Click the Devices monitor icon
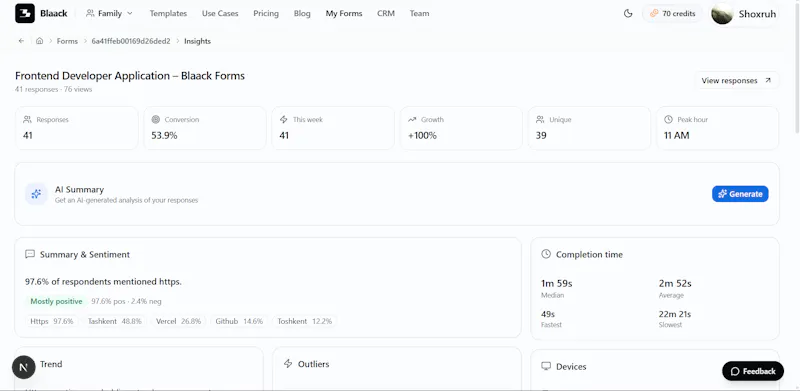This screenshot has height=391, width=800. point(546,366)
